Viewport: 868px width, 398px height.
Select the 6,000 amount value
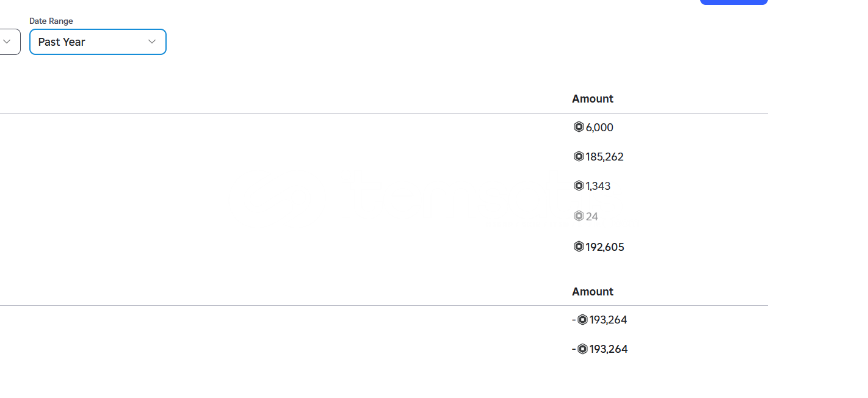599,127
